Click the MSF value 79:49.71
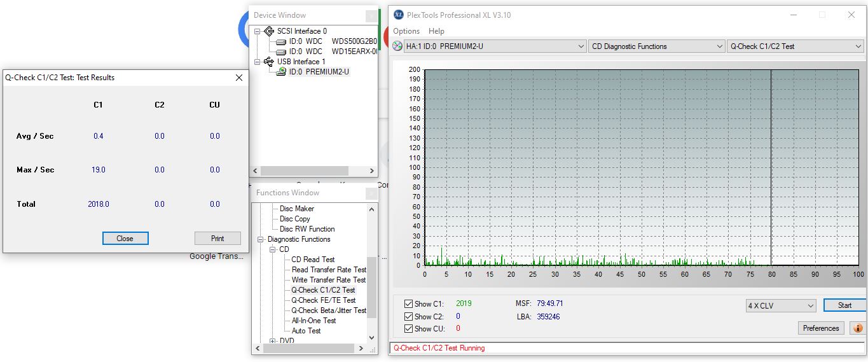This screenshot has height=362, width=868. [x=549, y=303]
